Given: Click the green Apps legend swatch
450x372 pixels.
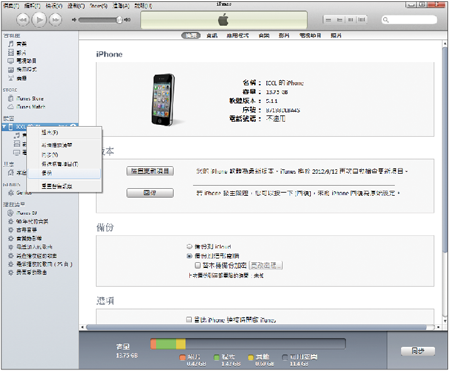Looking at the screenshot, I should [x=217, y=357].
